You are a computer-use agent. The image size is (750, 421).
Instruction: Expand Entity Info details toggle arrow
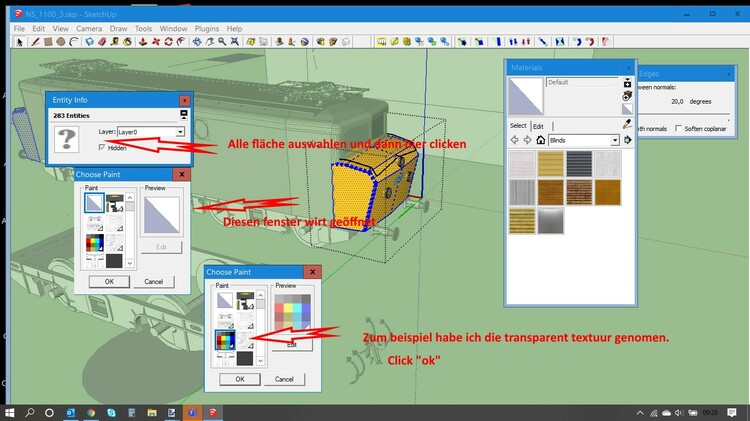coord(183,116)
